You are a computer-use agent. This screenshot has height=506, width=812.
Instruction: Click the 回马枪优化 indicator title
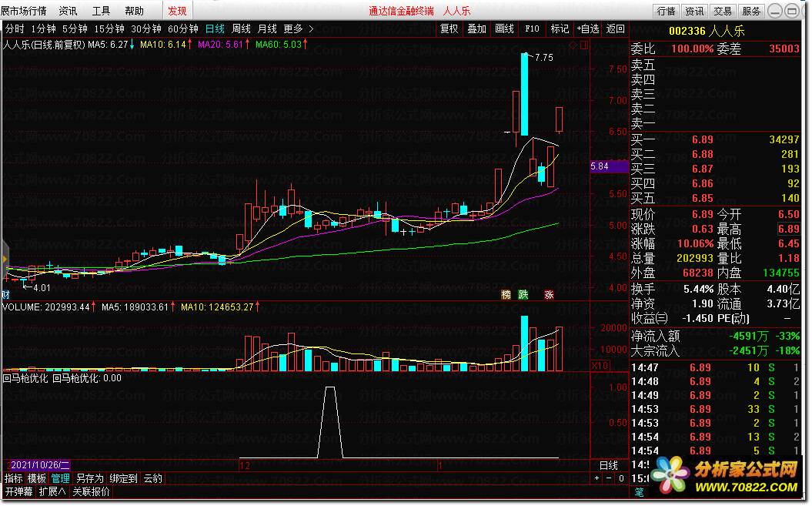25,378
